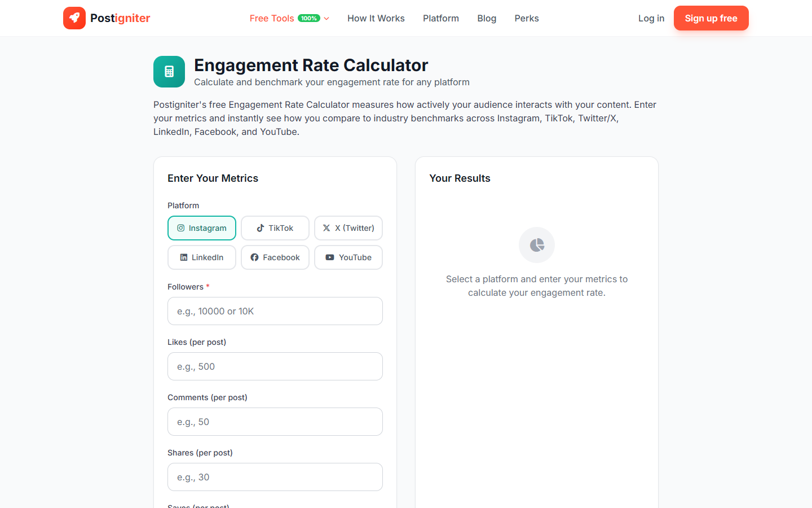Expand Free Tools via its chevron arrow
This screenshot has width=812, height=508.
(x=326, y=18)
